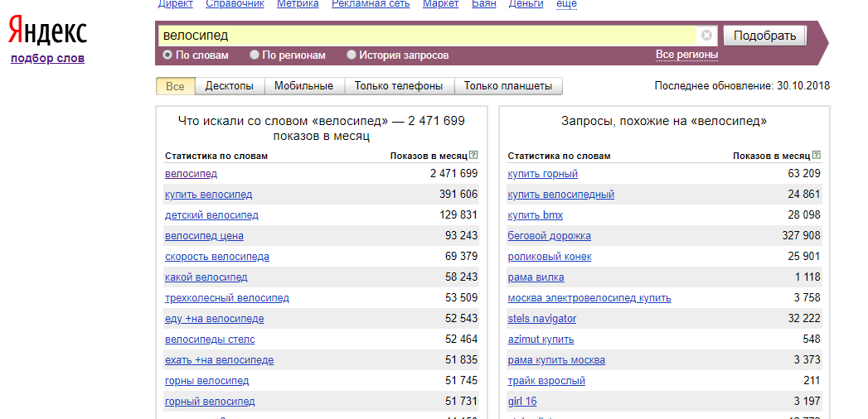
Task: Open the 'купить bmx' similar query
Action: 536,215
